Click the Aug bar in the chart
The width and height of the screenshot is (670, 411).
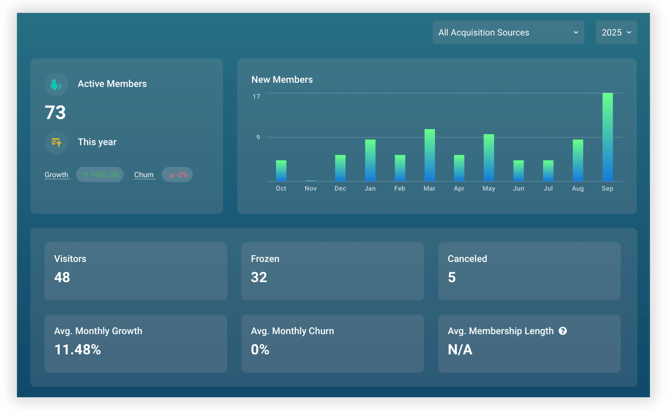click(x=577, y=160)
